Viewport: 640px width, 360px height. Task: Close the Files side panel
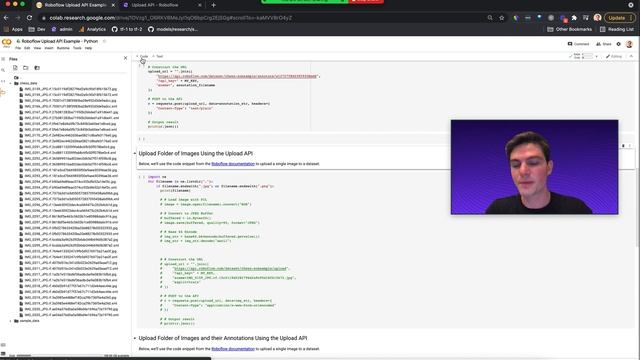coord(125,58)
